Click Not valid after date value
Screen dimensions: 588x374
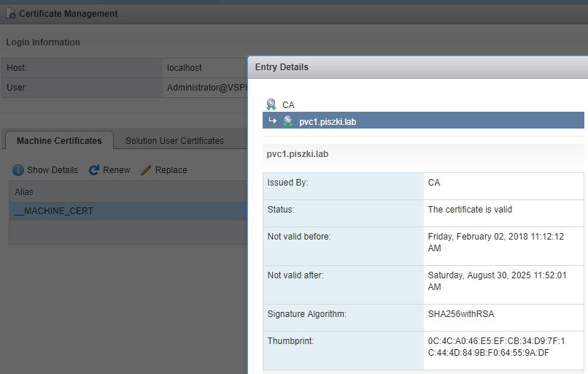point(497,281)
